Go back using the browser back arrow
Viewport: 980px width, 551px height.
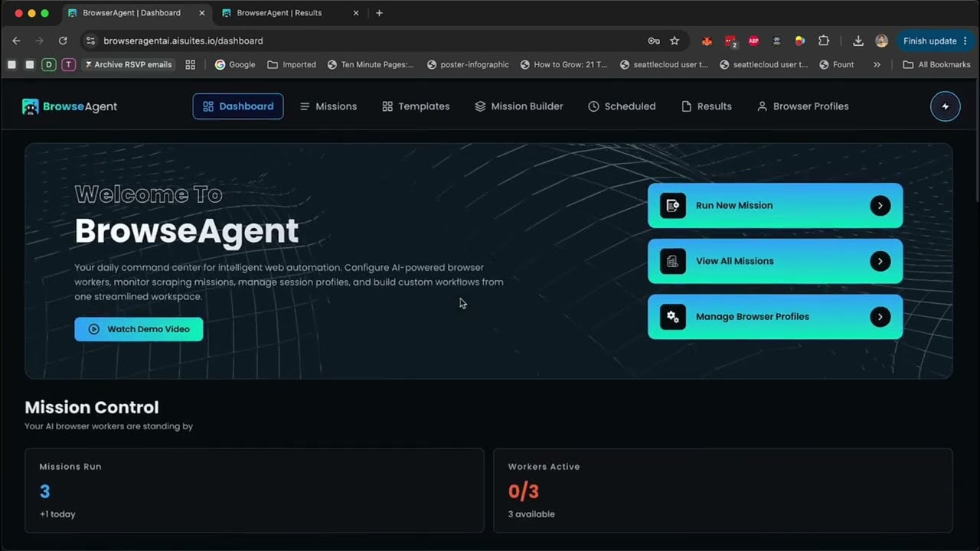(x=16, y=41)
